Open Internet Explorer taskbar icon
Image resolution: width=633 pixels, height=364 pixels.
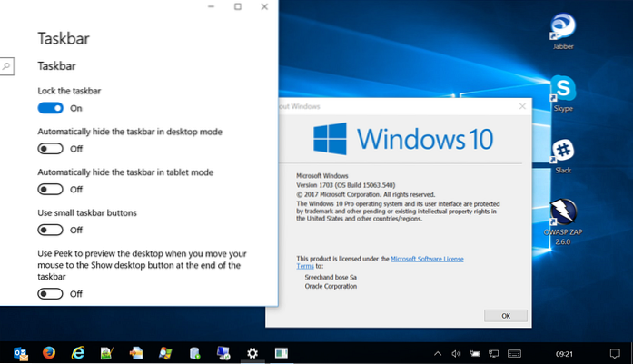(x=78, y=352)
